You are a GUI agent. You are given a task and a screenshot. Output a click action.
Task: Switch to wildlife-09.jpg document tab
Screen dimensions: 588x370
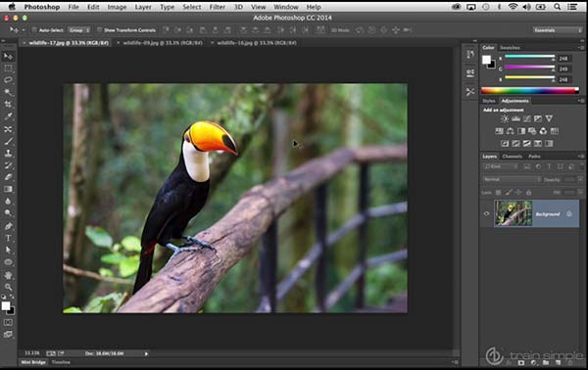tap(163, 43)
